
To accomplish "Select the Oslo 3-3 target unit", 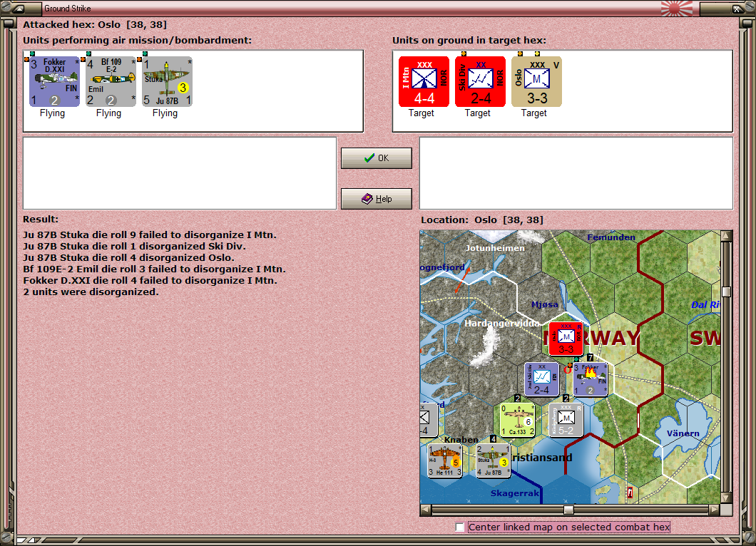I will [x=536, y=81].
